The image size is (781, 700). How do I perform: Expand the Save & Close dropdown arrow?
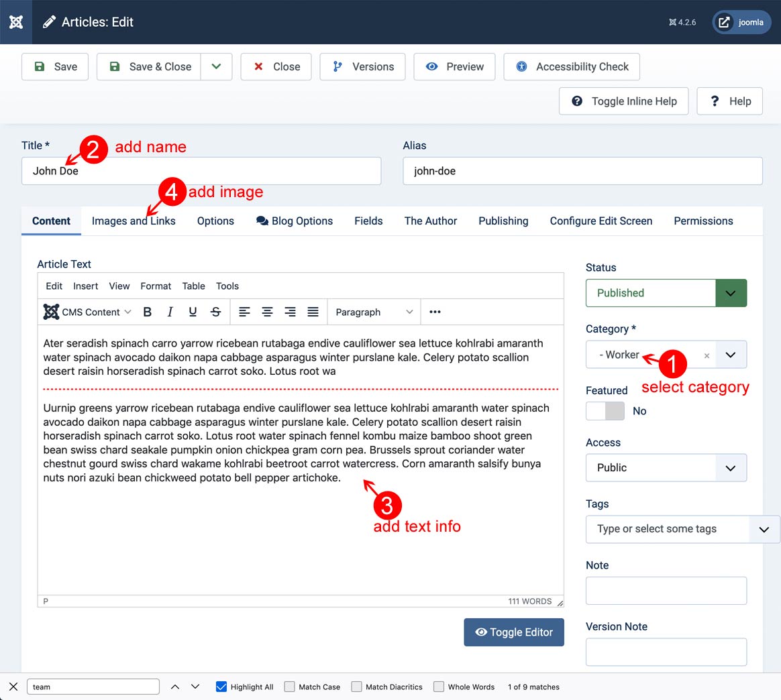[x=216, y=67]
